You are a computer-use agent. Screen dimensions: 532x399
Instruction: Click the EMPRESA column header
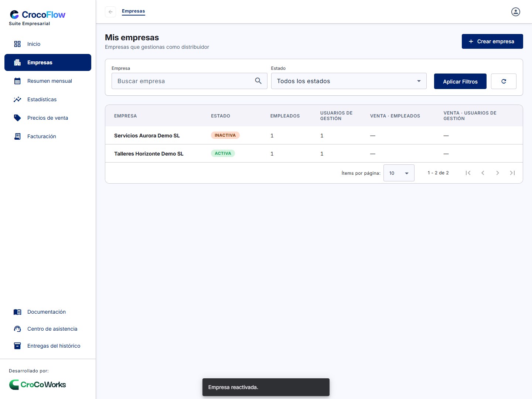click(126, 116)
